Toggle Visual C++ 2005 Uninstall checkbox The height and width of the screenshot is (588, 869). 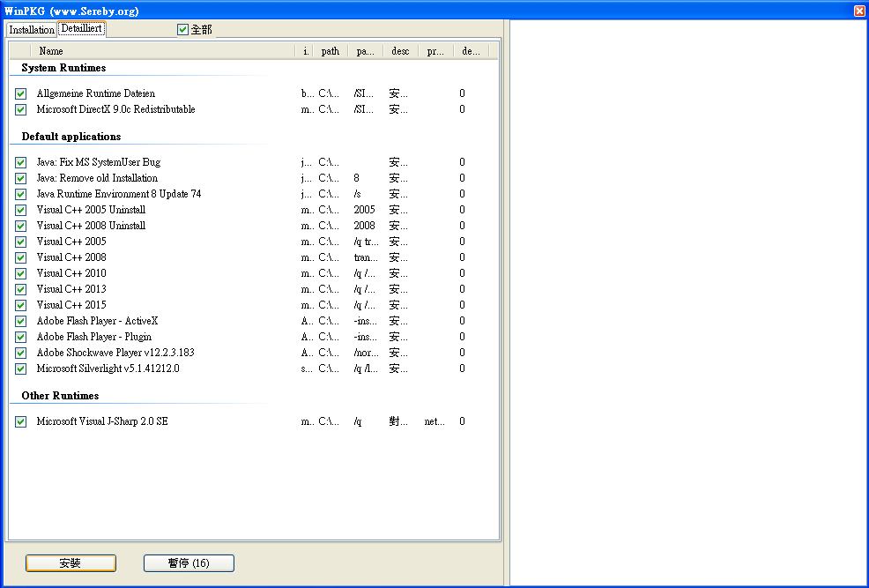pyautogui.click(x=21, y=210)
